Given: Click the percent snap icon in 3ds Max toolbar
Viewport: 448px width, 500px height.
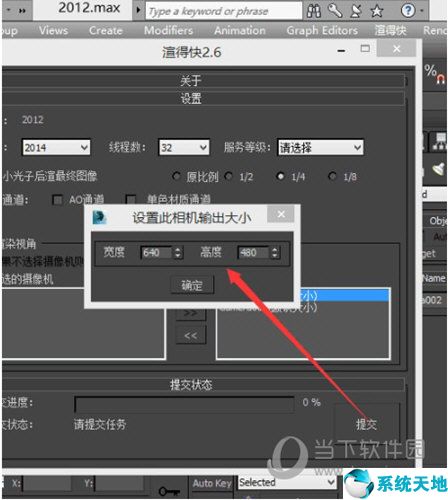Looking at the screenshot, I should (430, 70).
